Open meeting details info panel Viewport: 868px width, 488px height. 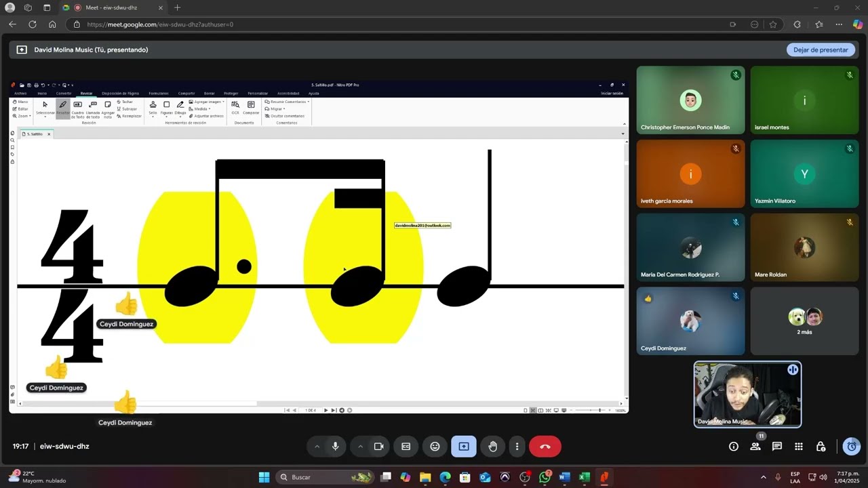(734, 447)
